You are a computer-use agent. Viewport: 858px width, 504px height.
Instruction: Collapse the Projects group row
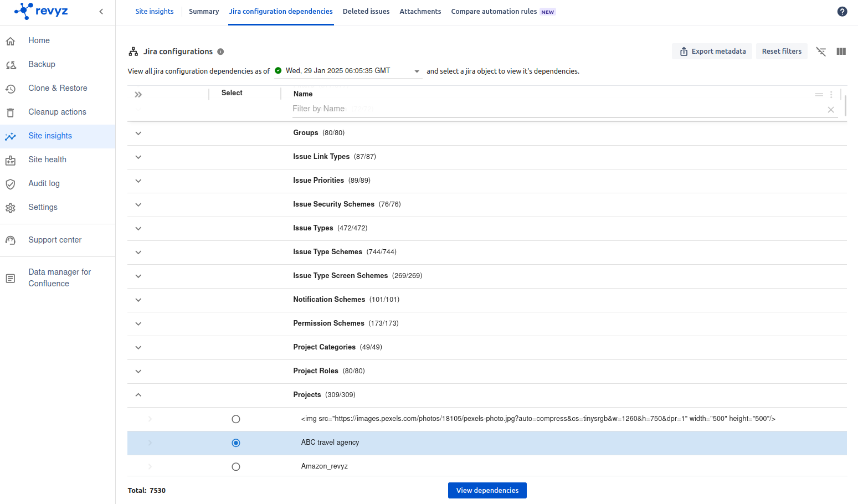tap(138, 395)
